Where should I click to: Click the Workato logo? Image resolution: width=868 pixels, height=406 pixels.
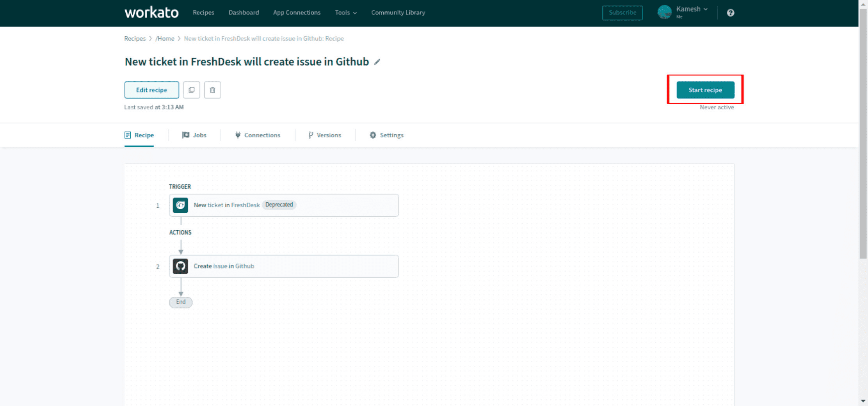coord(151,12)
